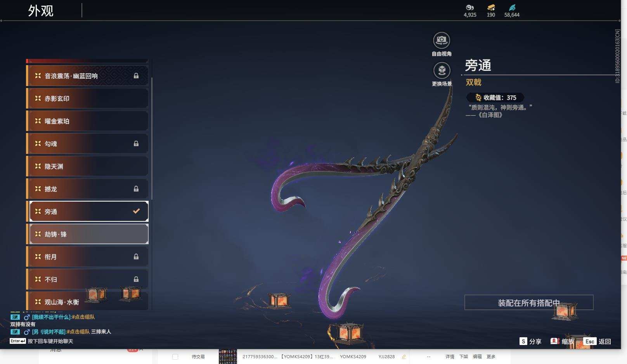Tick the checkbox beside 待交易 in background window
This screenshot has height=364, width=627.
175,357
